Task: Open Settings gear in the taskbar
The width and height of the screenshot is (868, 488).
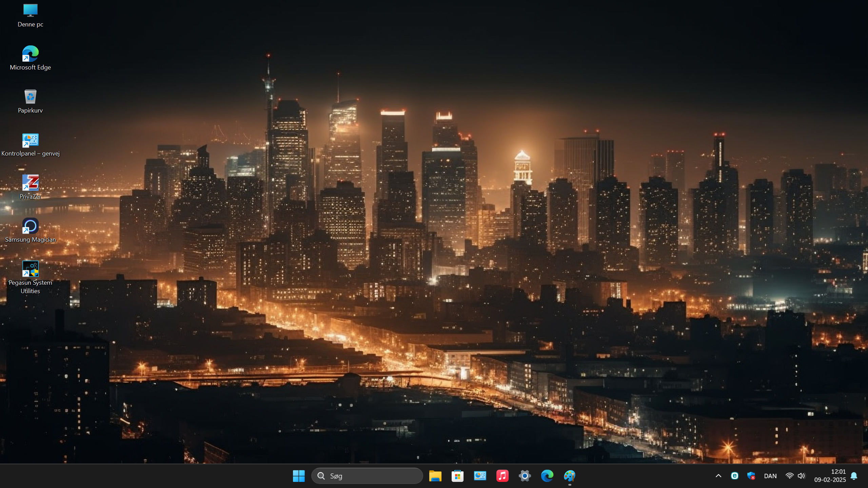Action: pos(525,476)
